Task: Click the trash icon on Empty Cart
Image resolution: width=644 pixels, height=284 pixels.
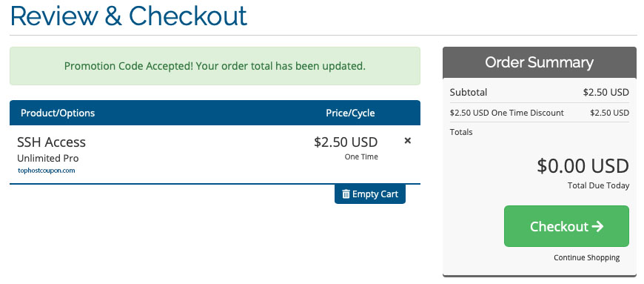Action: point(346,194)
